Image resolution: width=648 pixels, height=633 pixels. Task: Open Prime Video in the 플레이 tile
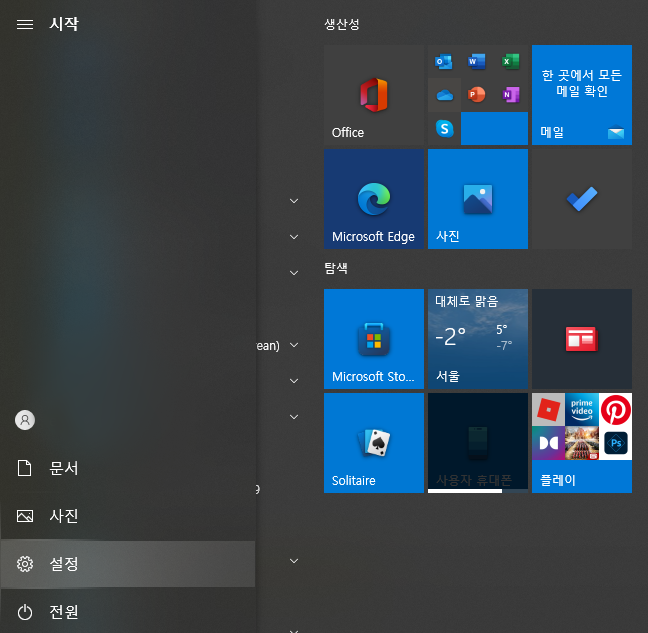pos(581,410)
